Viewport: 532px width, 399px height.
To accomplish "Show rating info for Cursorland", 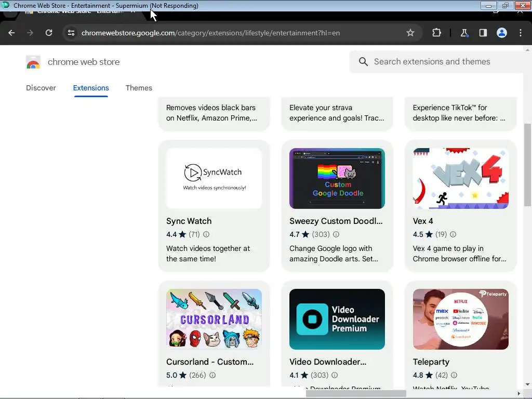I will tap(212, 375).
